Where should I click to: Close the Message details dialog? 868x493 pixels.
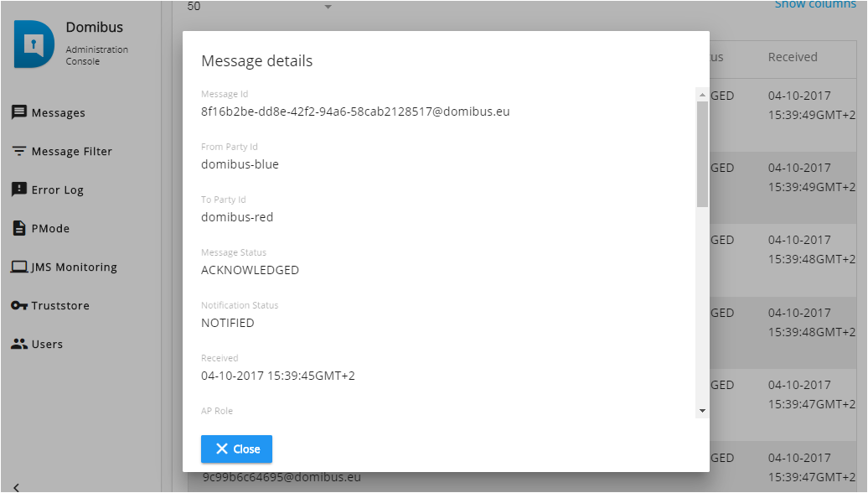click(x=236, y=449)
